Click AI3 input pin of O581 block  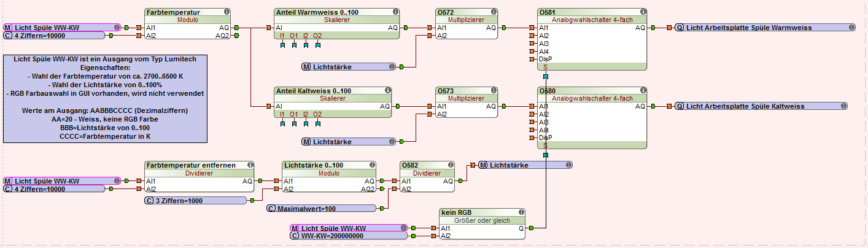532,44
